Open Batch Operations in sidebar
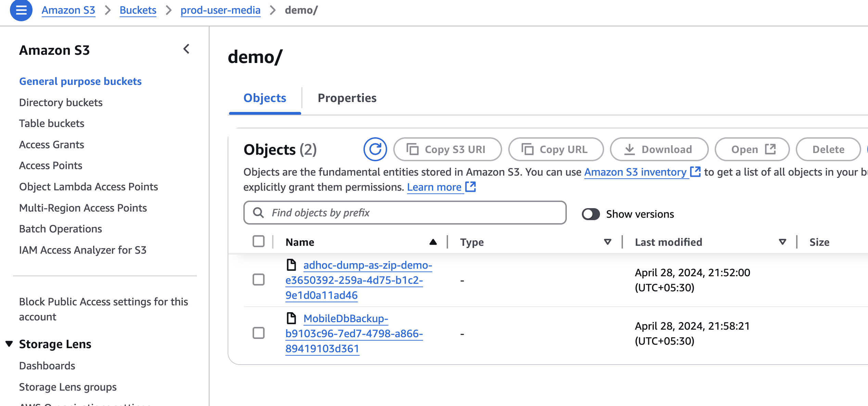This screenshot has width=868, height=406. (x=60, y=229)
